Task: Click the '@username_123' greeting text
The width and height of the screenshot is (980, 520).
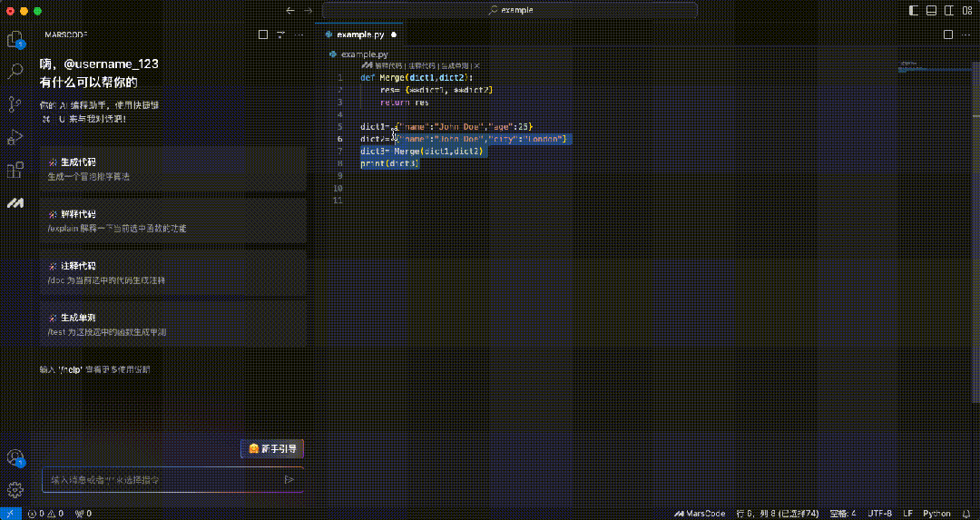Action: pos(112,64)
